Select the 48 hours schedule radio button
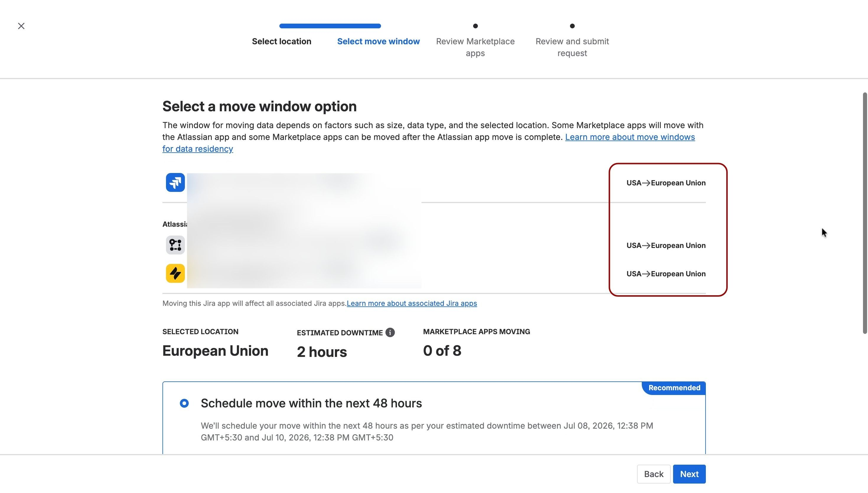The width and height of the screenshot is (868, 493). tap(184, 403)
